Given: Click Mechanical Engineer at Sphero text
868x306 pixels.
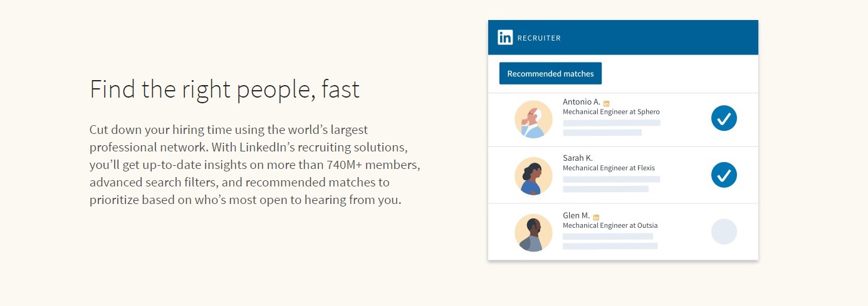Looking at the screenshot, I should click(611, 112).
